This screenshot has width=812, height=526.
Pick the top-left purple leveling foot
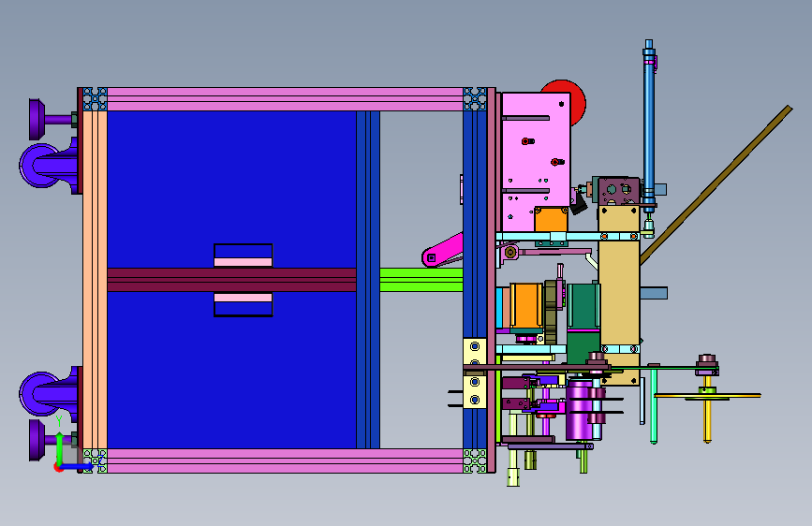52,119
